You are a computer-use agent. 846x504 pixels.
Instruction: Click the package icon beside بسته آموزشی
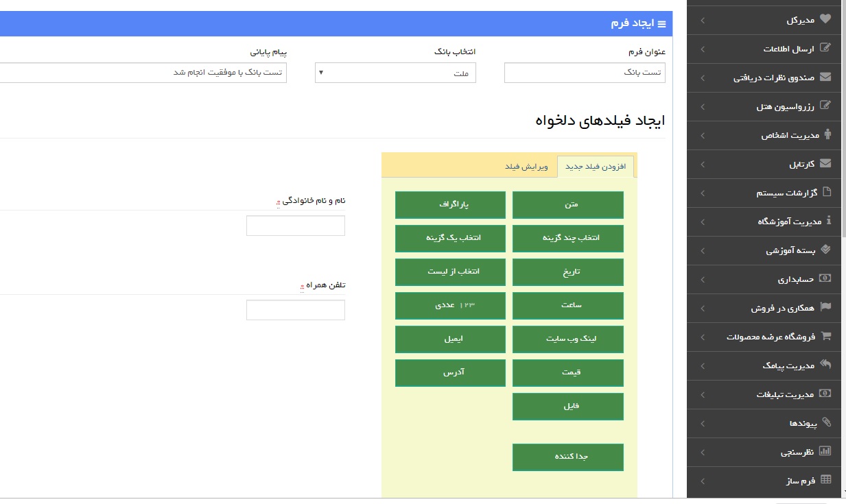click(825, 250)
